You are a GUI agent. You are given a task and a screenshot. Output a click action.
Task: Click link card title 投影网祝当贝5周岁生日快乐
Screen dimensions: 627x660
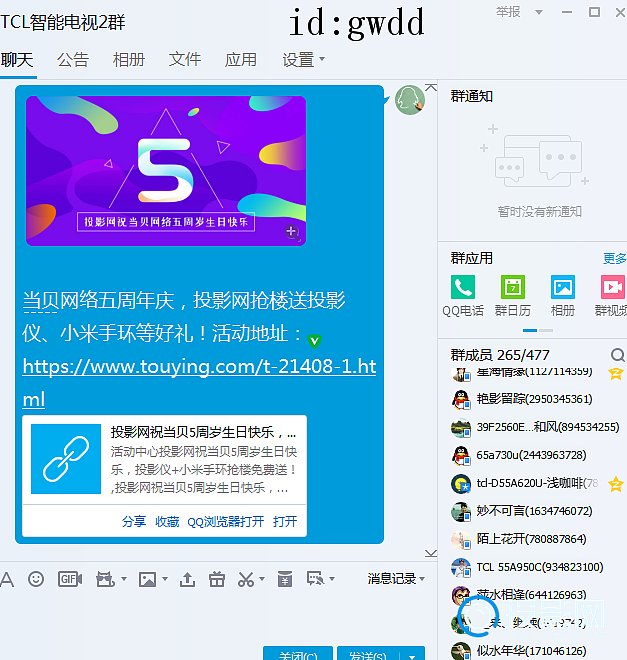(x=203, y=432)
